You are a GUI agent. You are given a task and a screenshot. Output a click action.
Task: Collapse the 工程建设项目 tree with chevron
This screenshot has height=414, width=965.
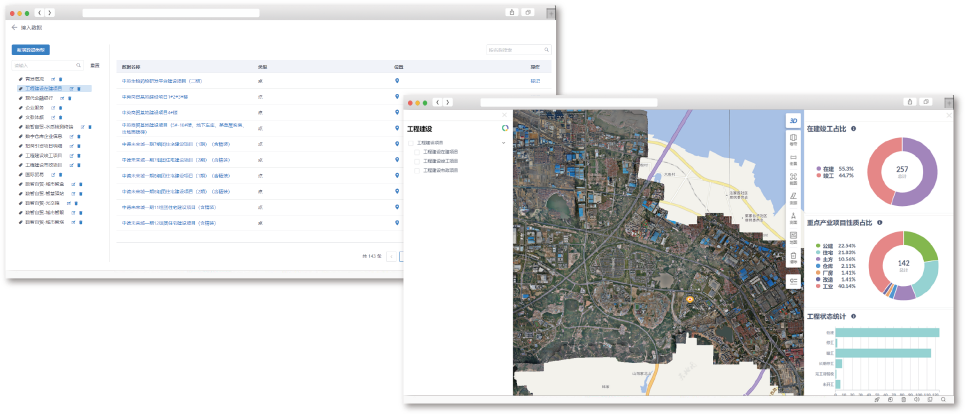click(x=504, y=143)
